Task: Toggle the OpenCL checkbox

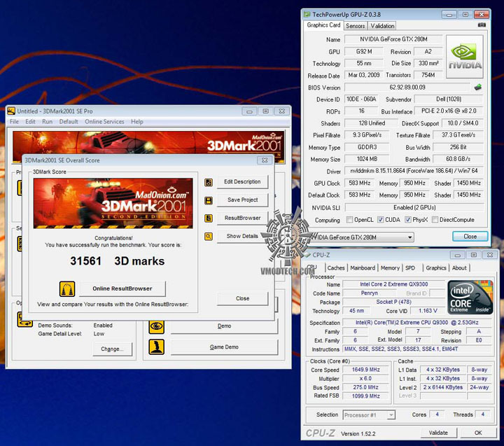Action: [349, 220]
